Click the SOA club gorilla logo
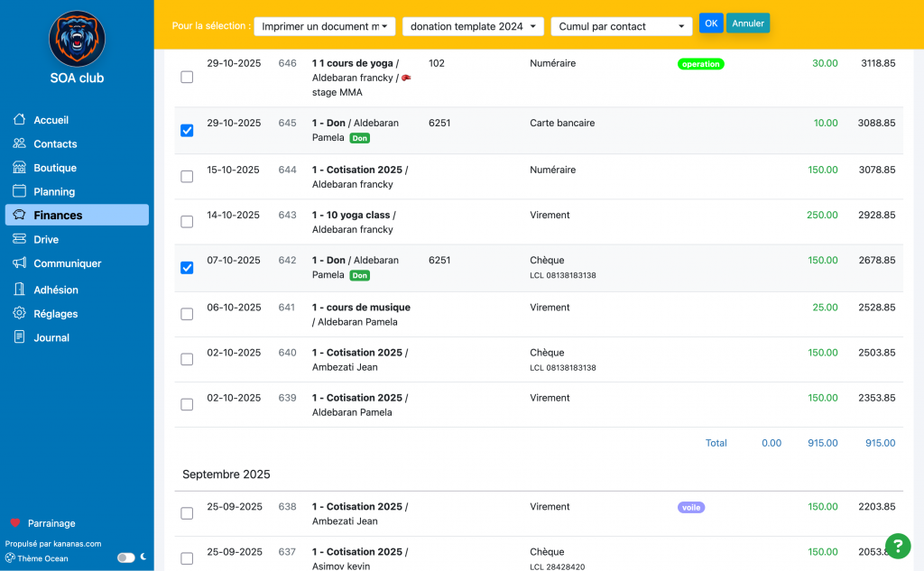The height and width of the screenshot is (571, 924). point(77,39)
